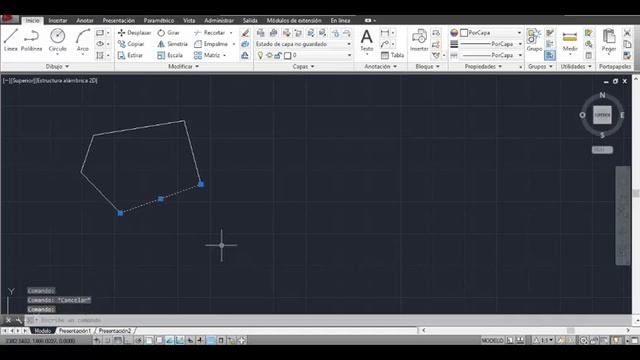The image size is (640, 360).
Task: Select the Línea drawing tool
Action: click(x=11, y=40)
